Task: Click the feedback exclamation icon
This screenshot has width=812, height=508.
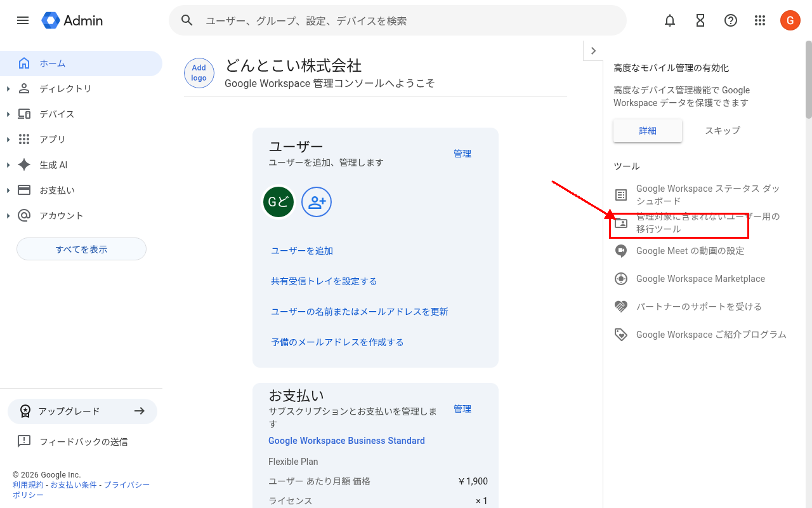Action: click(x=24, y=441)
